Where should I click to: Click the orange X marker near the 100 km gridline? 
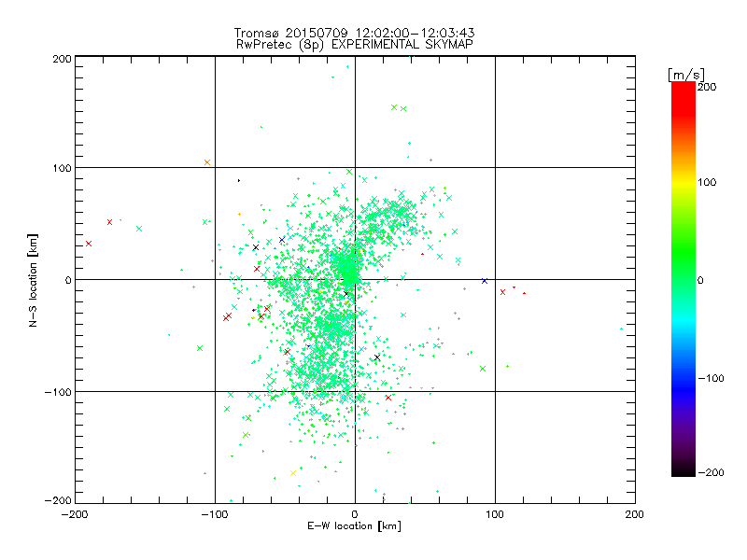tap(206, 162)
